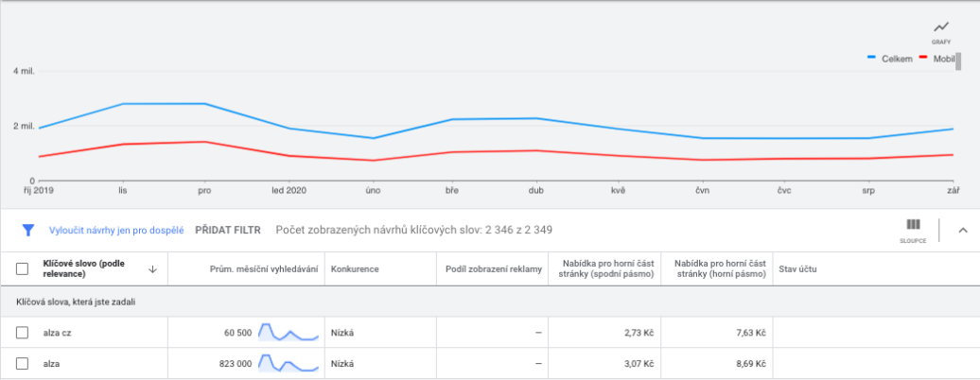Tick the select-all checkbox in table header

point(22,268)
